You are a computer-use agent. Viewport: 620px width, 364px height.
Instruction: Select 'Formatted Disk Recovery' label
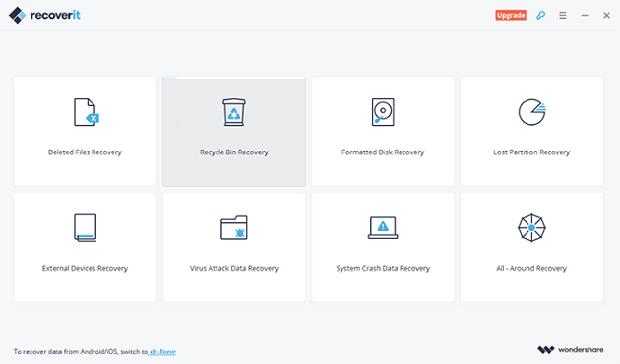383,152
